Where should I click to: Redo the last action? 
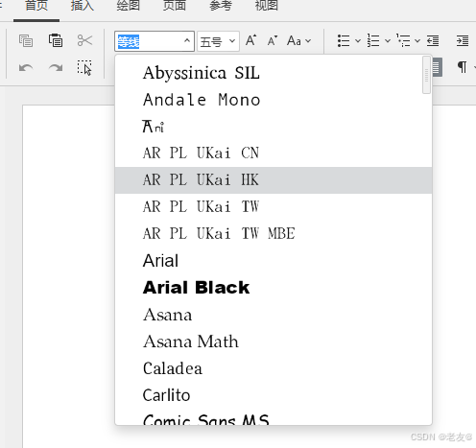(56, 68)
